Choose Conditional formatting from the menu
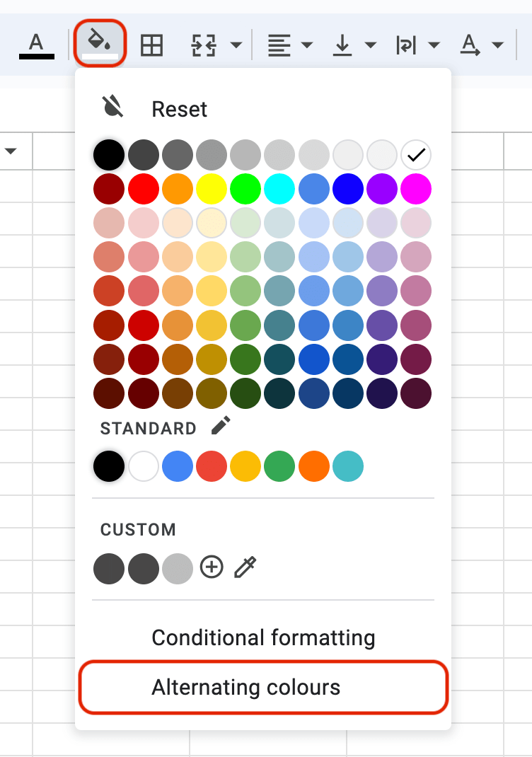 (262, 637)
